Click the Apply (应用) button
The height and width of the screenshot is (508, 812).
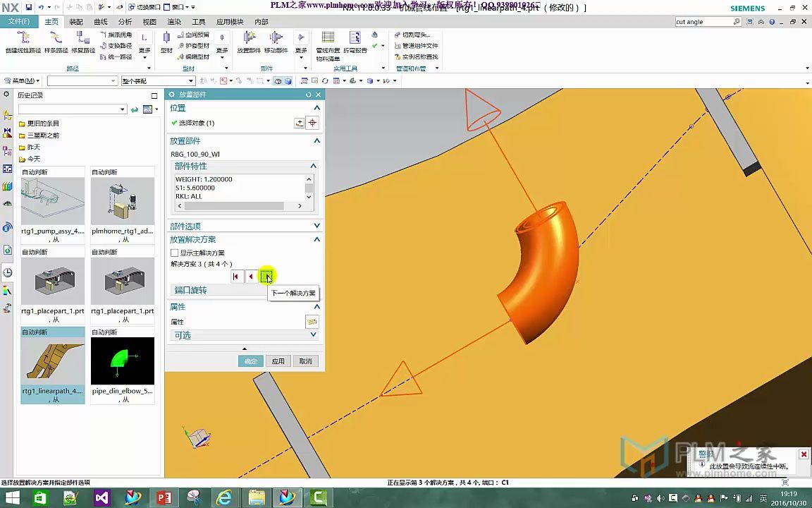[278, 361]
